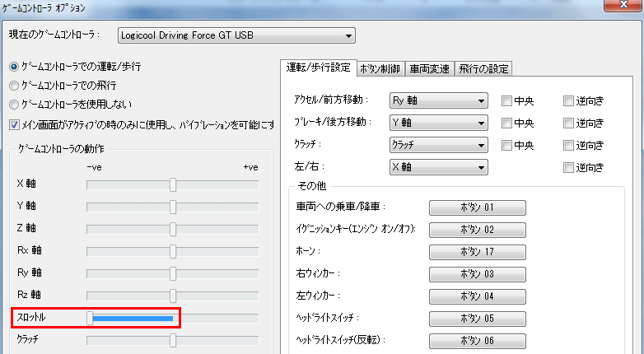
Task: Enable 中央 checkbox for ブレーキ/後方移動
Action: coord(506,123)
